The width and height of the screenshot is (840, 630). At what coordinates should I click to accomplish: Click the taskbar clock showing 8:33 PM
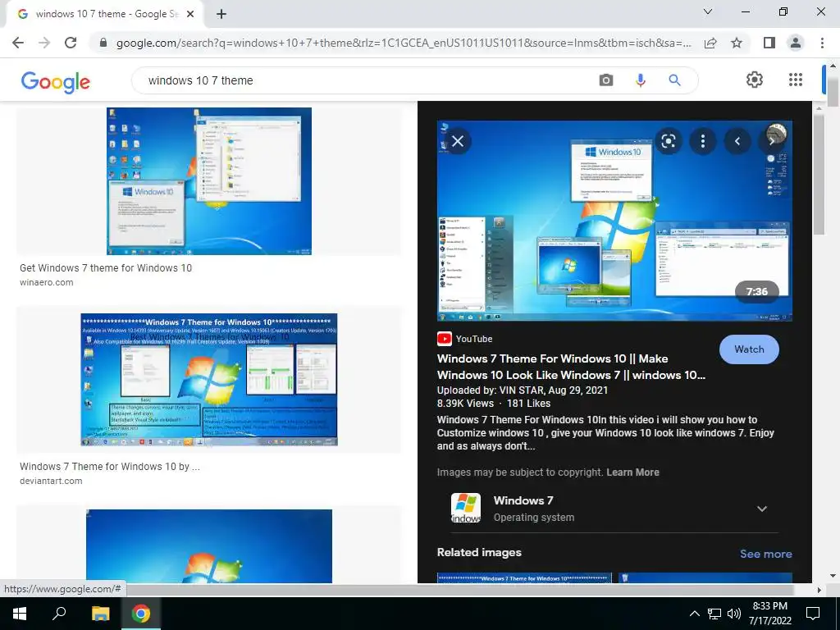tap(769, 614)
